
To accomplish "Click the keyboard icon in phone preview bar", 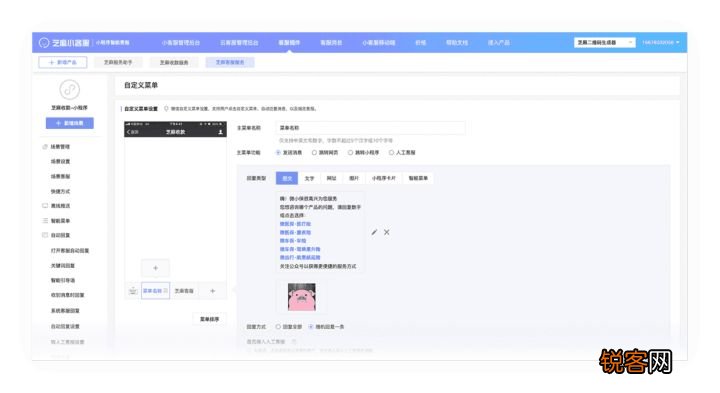I will point(133,291).
